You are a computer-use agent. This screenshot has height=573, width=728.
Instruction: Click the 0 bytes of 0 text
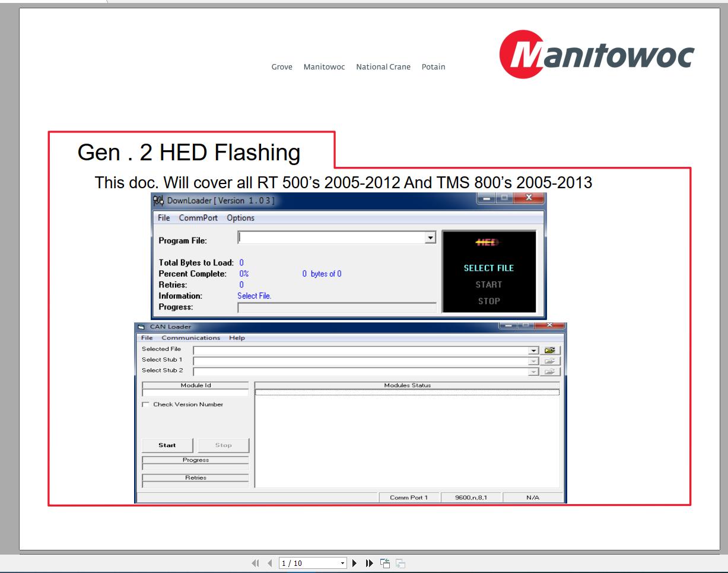coord(322,274)
